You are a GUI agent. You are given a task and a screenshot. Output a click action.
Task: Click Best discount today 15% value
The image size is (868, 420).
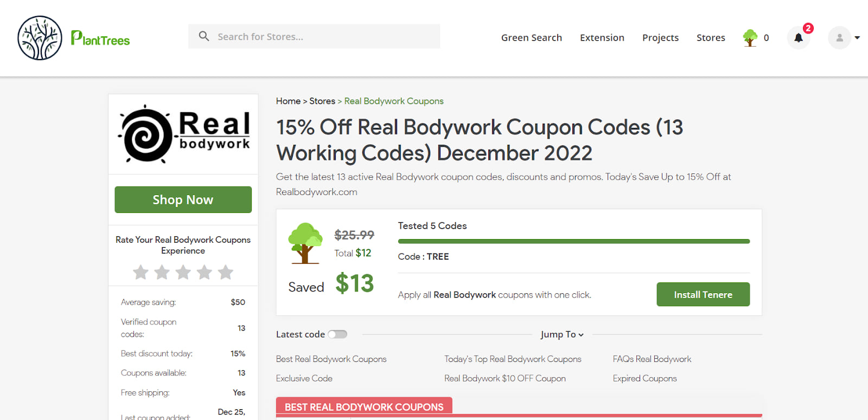[x=238, y=353]
